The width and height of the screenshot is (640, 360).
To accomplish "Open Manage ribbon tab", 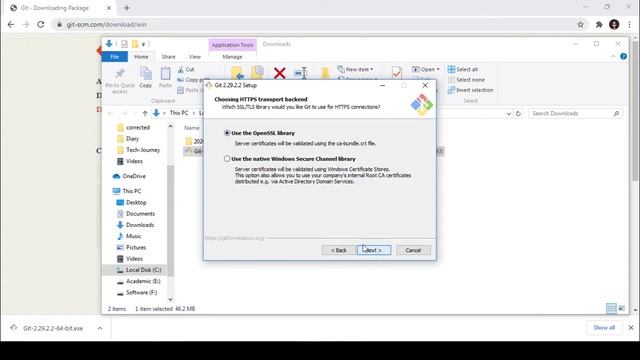I will [x=232, y=57].
